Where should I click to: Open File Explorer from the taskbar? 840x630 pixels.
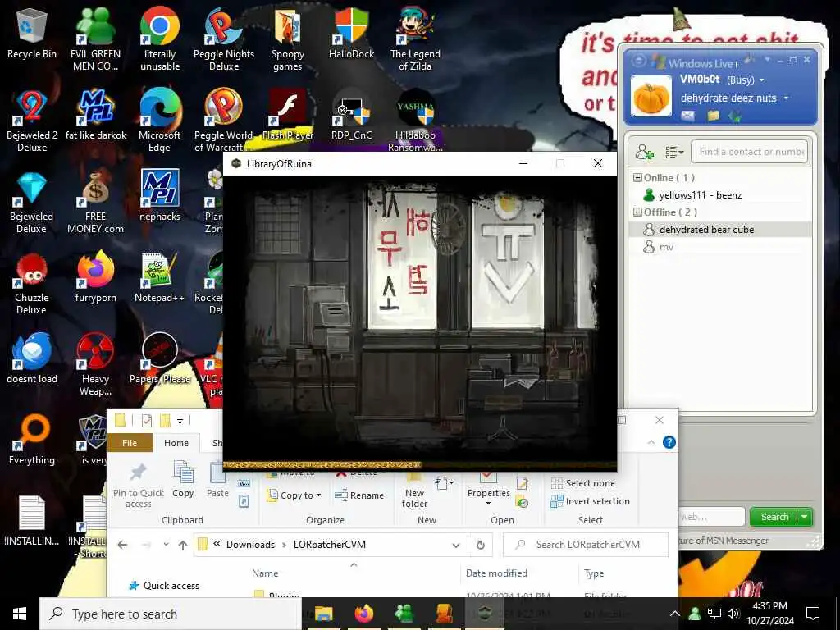click(x=323, y=614)
